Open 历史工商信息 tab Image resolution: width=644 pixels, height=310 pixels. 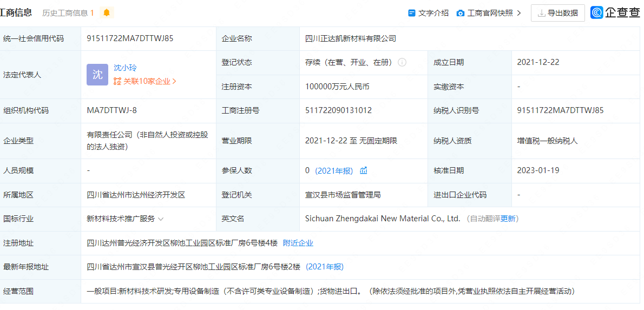(x=68, y=13)
